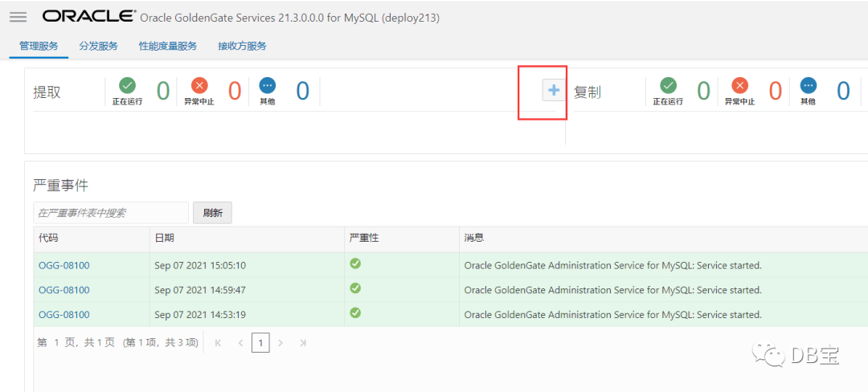Click the 刷新 refresh button
Image resolution: width=868 pixels, height=392 pixels.
click(x=212, y=213)
